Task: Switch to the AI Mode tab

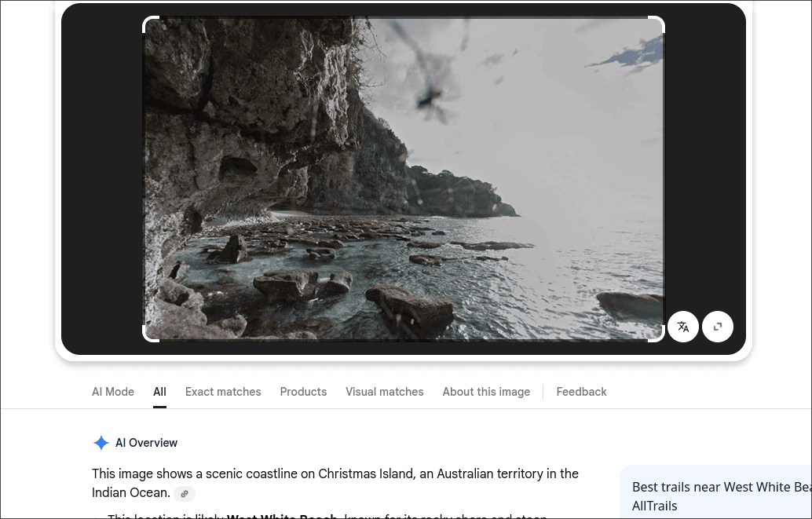Action: 113,392
